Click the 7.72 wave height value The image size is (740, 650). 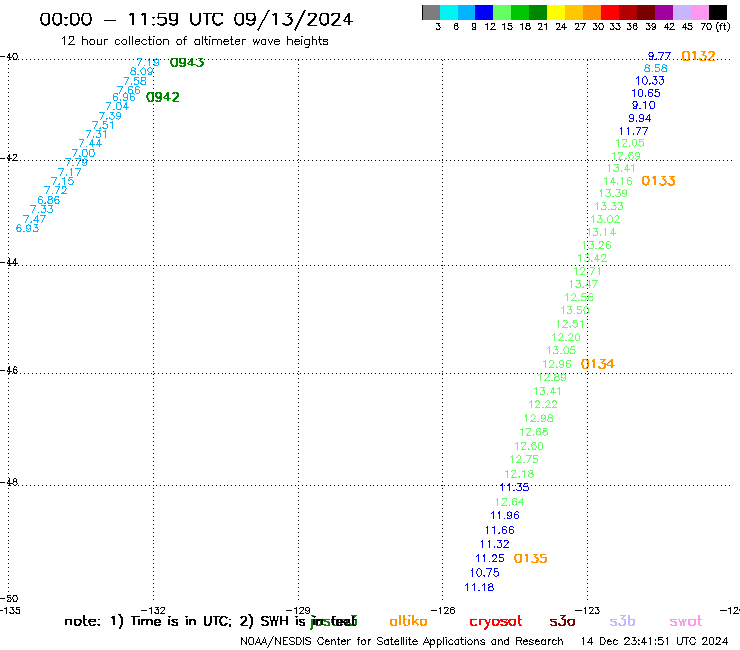point(56,190)
